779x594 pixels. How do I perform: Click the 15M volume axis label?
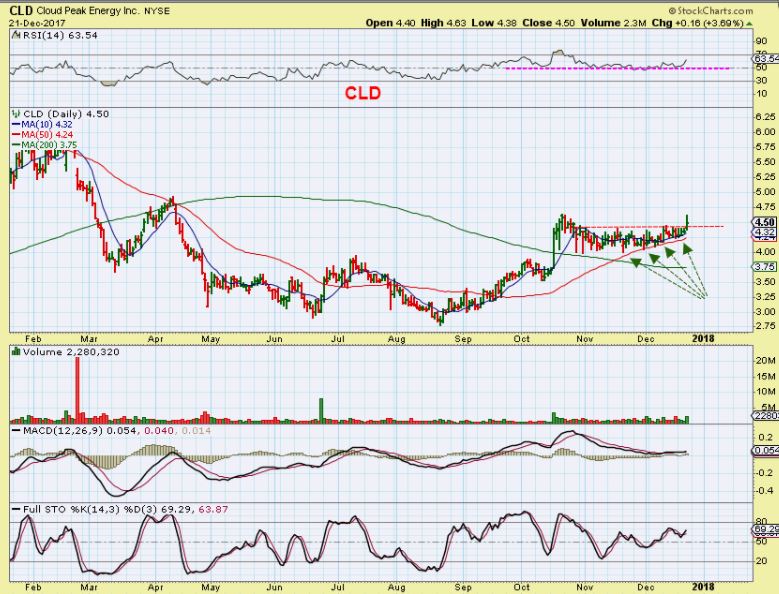click(765, 376)
